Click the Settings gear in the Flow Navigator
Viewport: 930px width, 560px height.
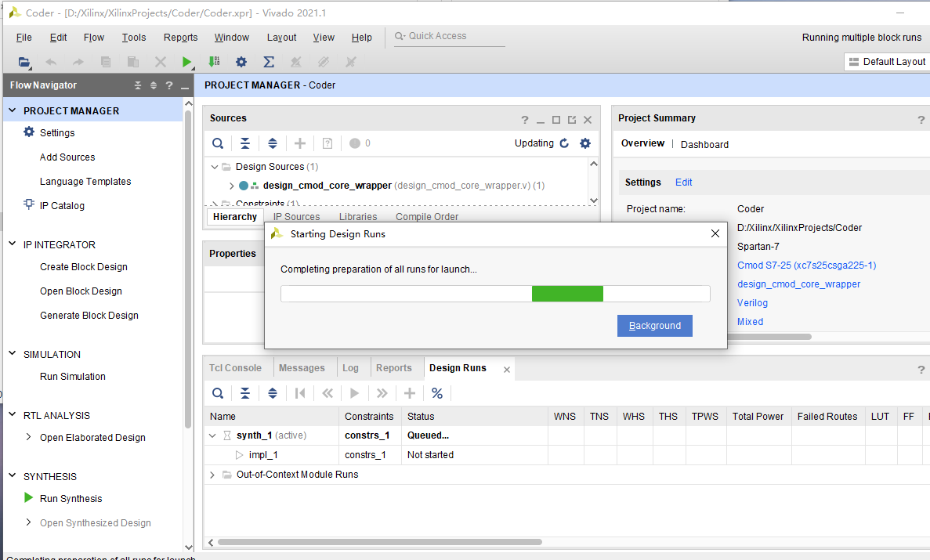(x=29, y=132)
